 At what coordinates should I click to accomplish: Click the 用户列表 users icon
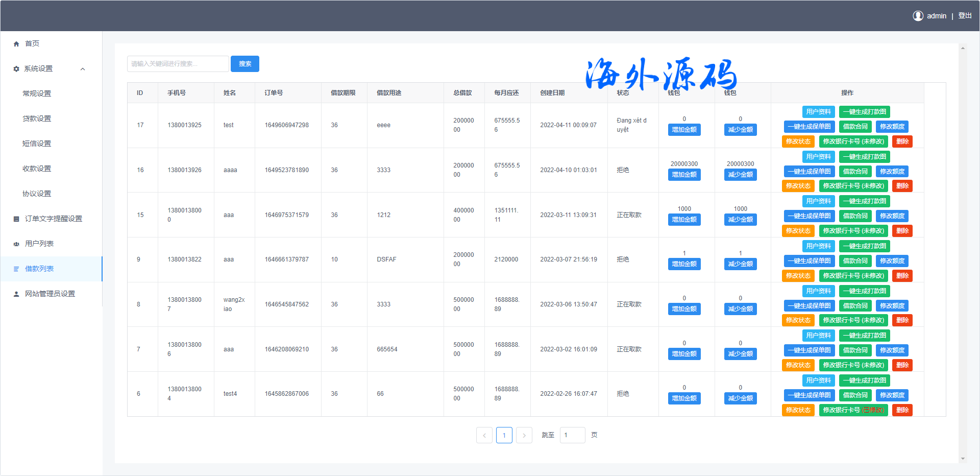click(16, 244)
